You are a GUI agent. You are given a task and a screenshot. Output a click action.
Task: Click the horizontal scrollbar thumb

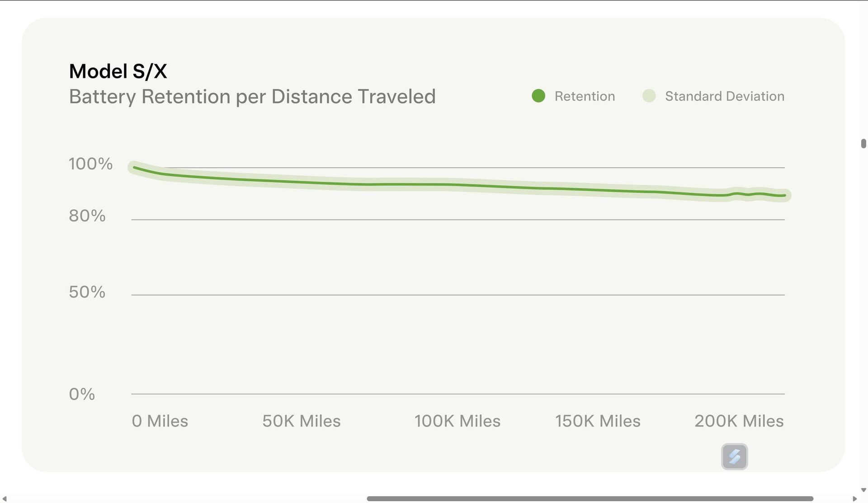point(590,498)
